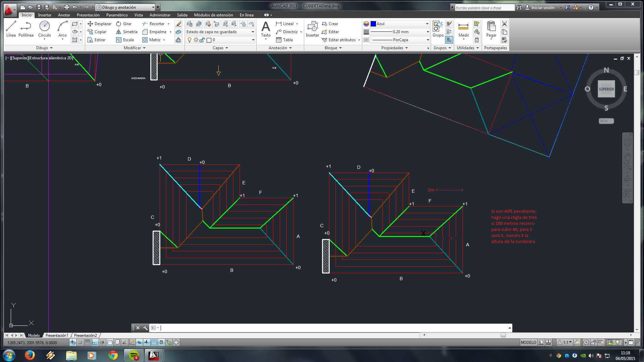Image resolution: width=644 pixels, height=362 pixels.
Task: Click the Estirar tool
Action: 96,40
